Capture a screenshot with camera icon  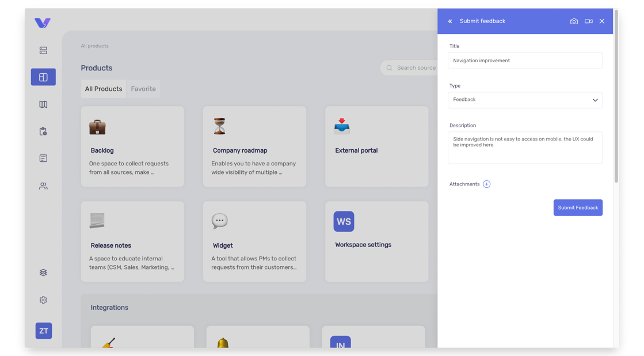[x=574, y=21]
